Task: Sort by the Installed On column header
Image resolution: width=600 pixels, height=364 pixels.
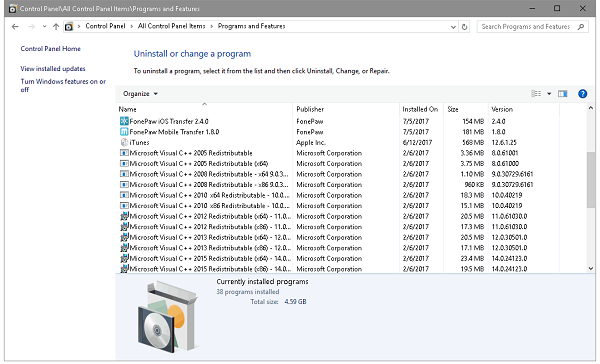Action: pos(421,109)
